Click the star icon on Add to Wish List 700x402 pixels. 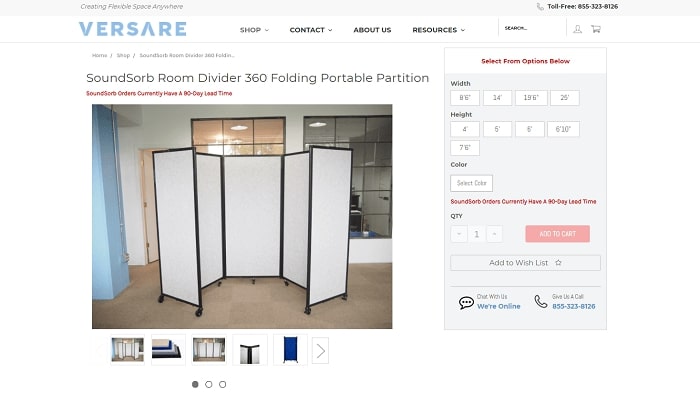pyautogui.click(x=558, y=263)
